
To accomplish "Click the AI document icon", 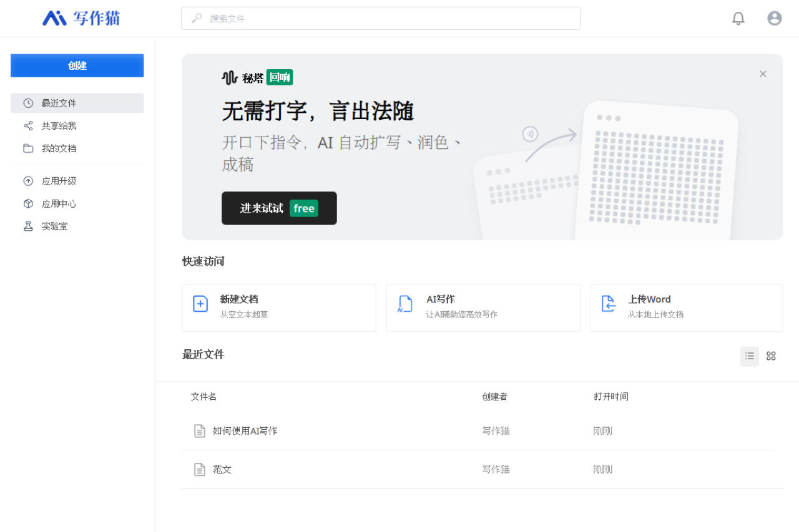I will point(404,304).
